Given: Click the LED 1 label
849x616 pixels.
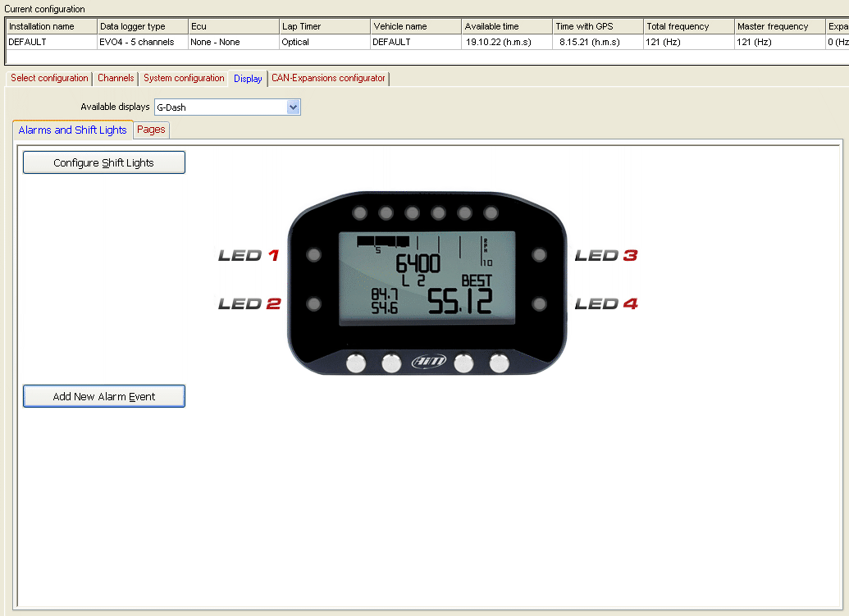Looking at the screenshot, I should point(249,255).
